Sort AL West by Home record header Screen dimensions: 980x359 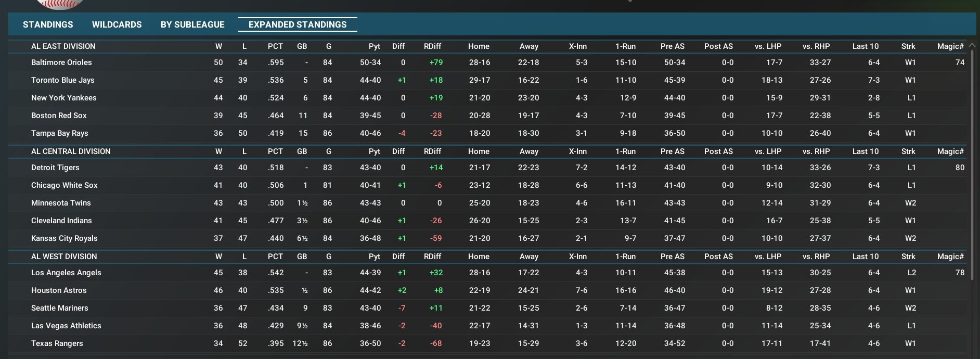478,257
